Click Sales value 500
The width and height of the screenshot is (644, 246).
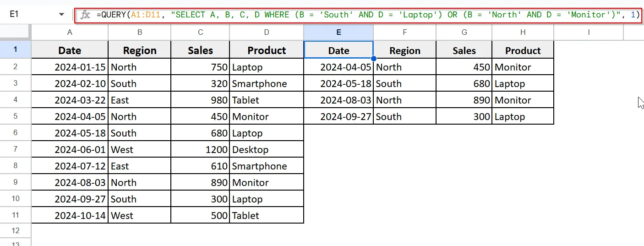(x=200, y=215)
